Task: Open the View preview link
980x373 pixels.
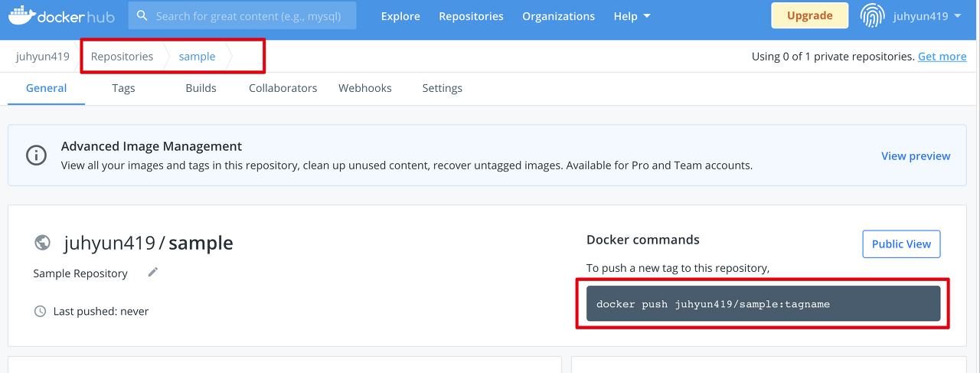Action: coord(916,155)
